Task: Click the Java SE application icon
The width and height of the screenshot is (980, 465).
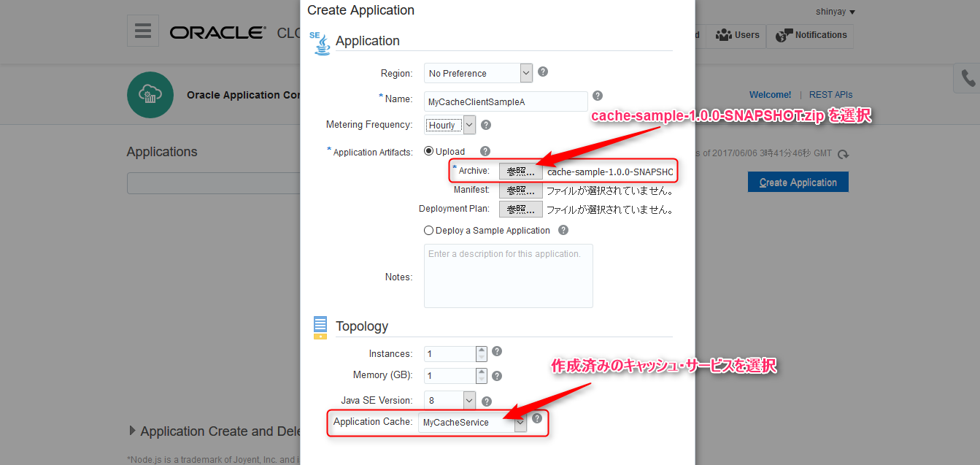Action: pyautogui.click(x=320, y=43)
